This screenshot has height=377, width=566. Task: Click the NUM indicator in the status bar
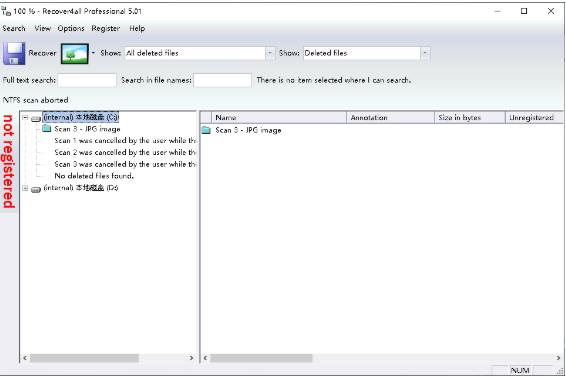tap(520, 370)
